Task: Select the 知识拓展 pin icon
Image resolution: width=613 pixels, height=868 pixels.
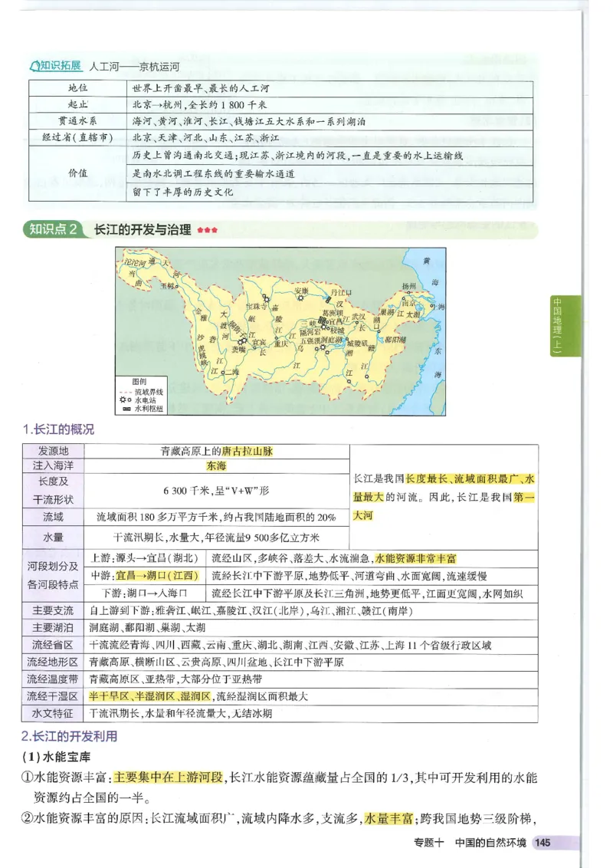Action: tap(34, 64)
